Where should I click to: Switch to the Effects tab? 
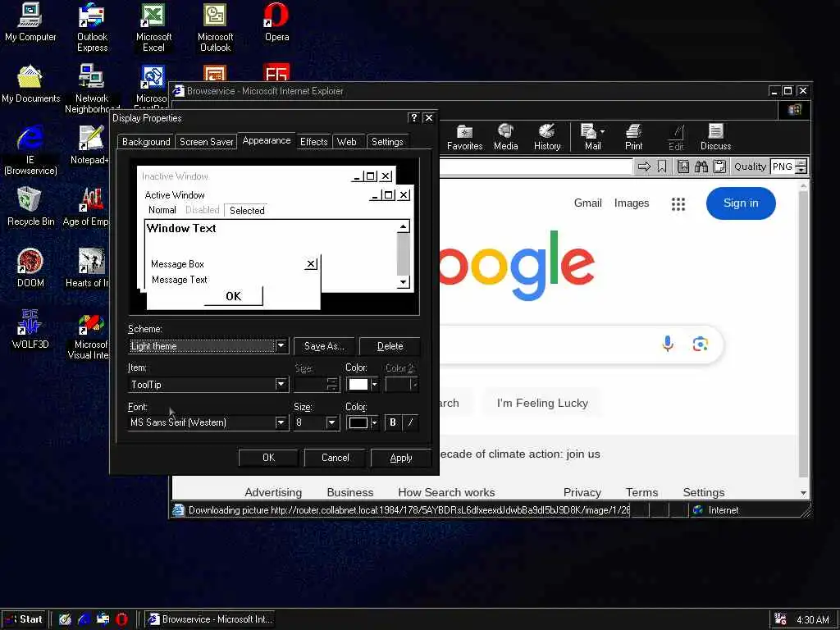pos(313,142)
